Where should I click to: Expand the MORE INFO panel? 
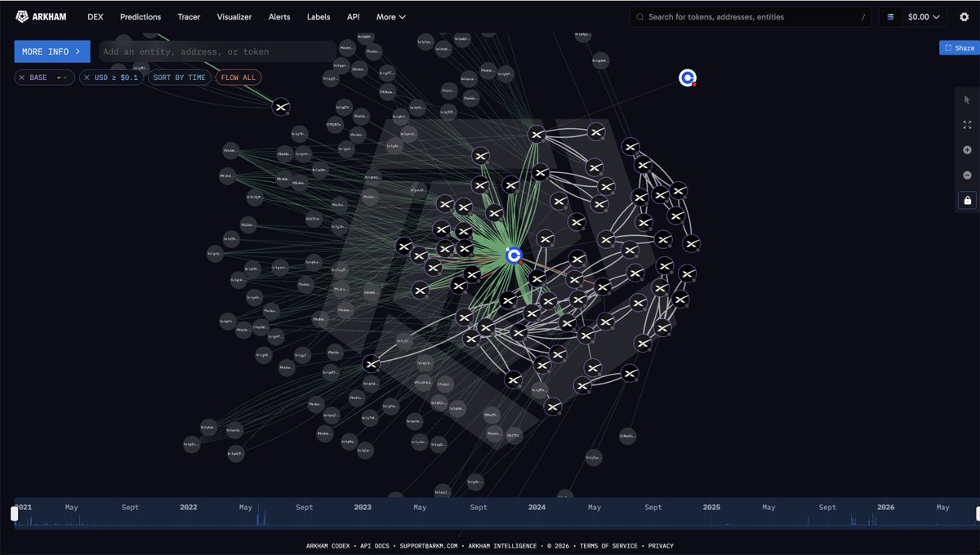[x=52, y=51]
